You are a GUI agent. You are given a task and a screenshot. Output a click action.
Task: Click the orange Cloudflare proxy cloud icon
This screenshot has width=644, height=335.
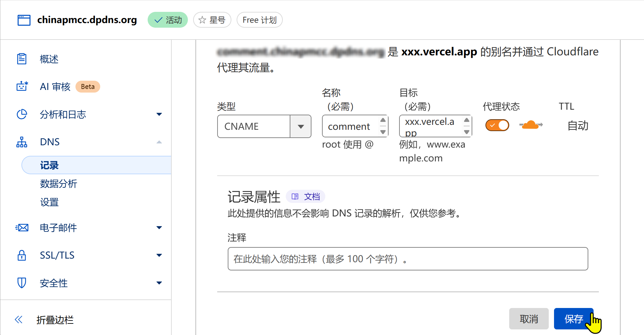[x=531, y=125]
